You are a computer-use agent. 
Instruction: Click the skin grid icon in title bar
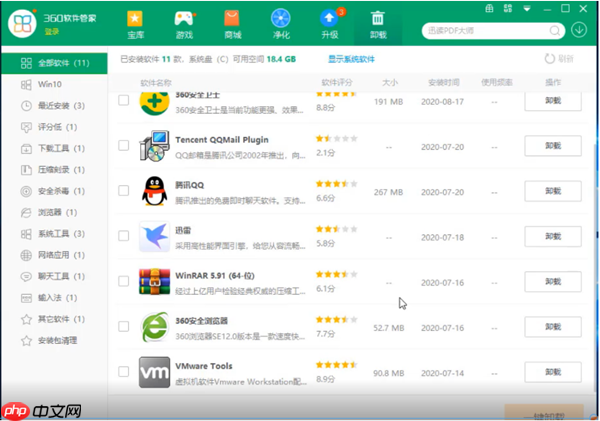tap(508, 8)
